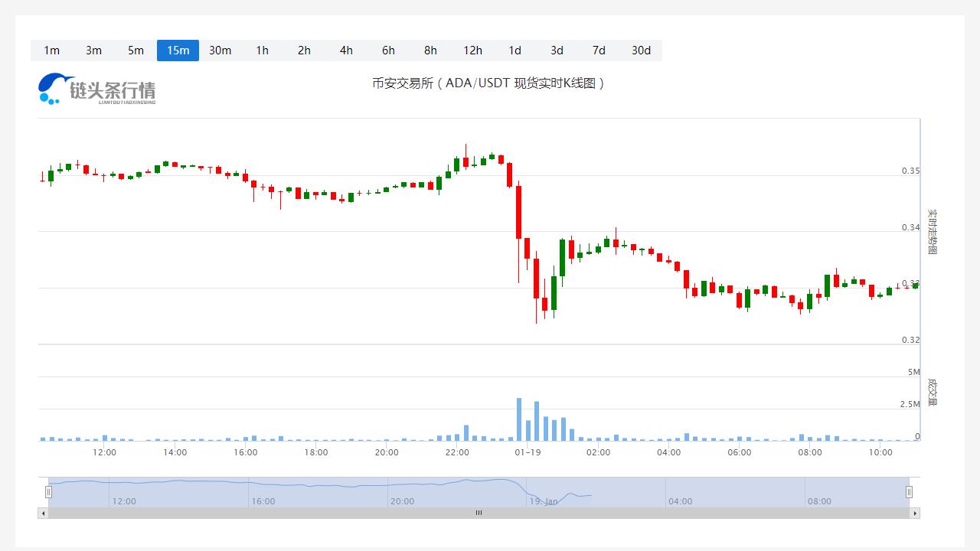Click the 04:00 time axis label
Image resolution: width=980 pixels, height=551 pixels.
pyautogui.click(x=668, y=452)
